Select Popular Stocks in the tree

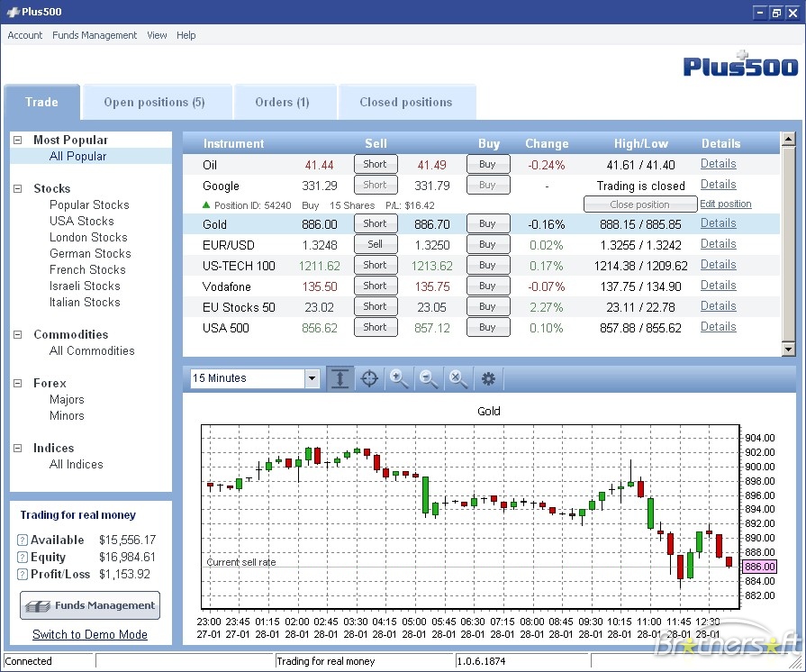[89, 204]
